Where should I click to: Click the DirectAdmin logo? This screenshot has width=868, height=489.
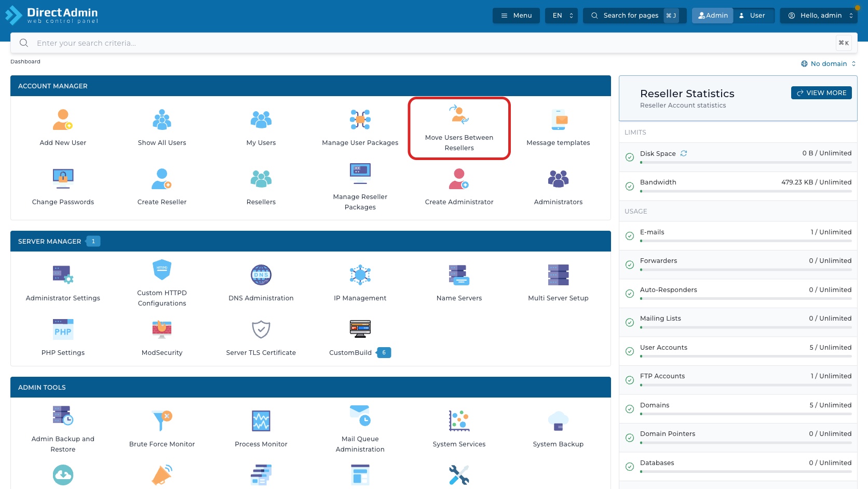tap(51, 15)
